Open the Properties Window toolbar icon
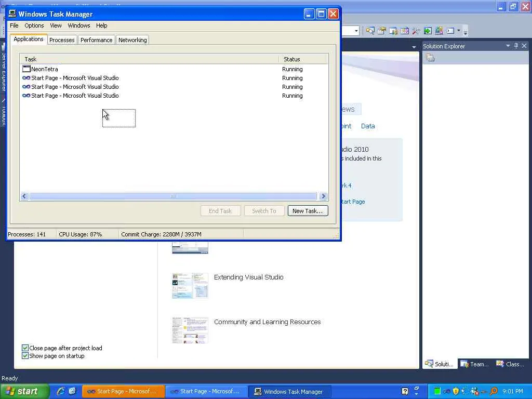 [382, 31]
